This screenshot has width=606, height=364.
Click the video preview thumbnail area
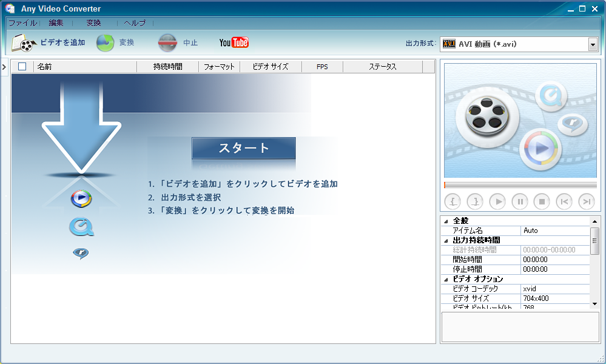[520, 121]
